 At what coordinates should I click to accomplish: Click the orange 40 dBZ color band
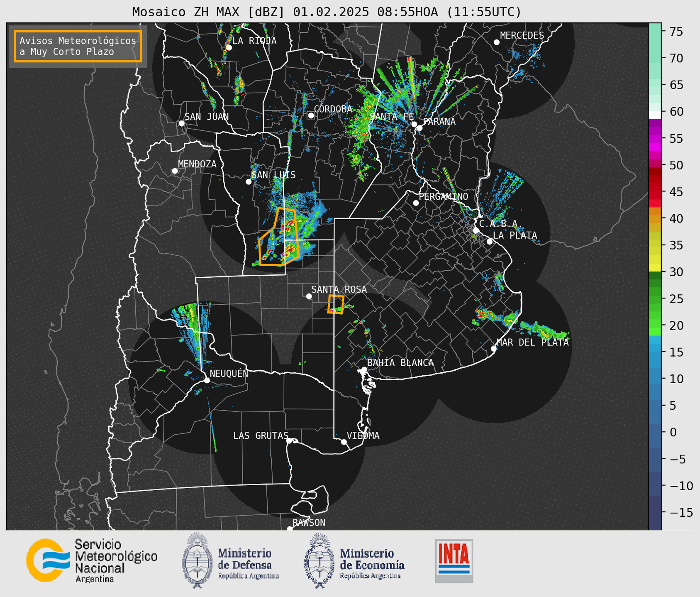click(655, 219)
